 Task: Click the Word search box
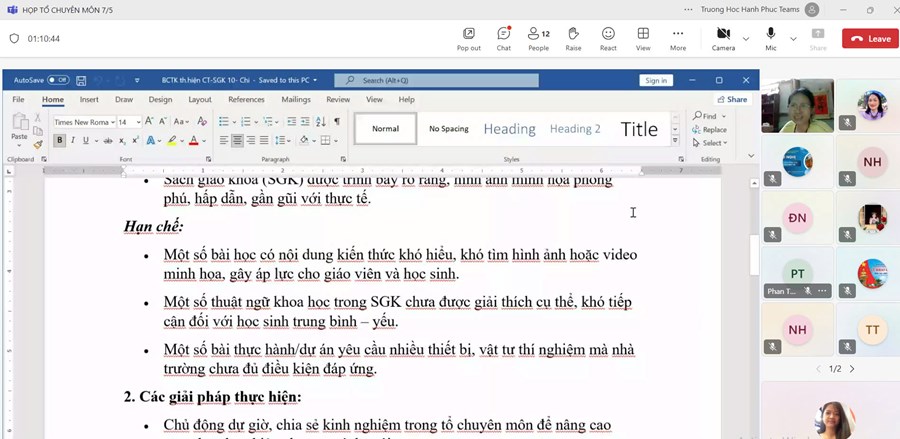[436, 80]
